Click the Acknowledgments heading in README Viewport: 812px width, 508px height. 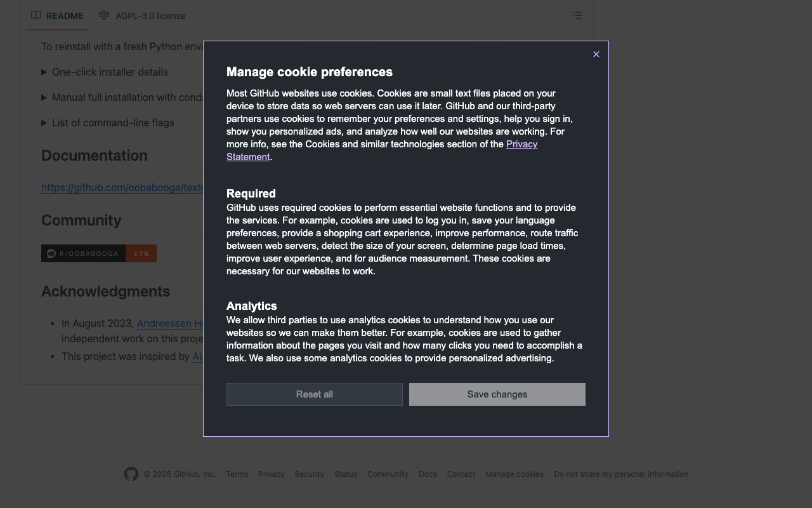coord(106,291)
